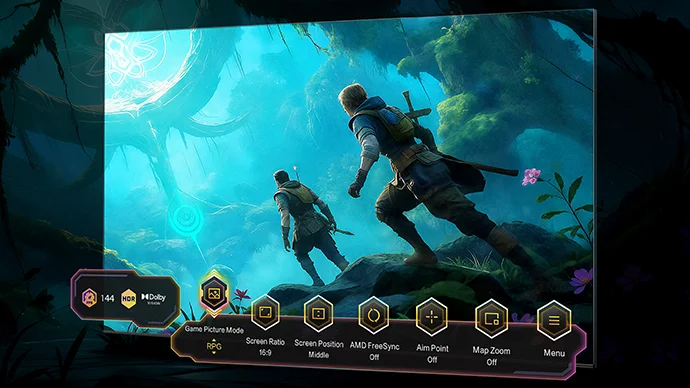This screenshot has width=690, height=388.
Task: Open the Menu hamburger icon
Action: pyautogui.click(x=554, y=320)
